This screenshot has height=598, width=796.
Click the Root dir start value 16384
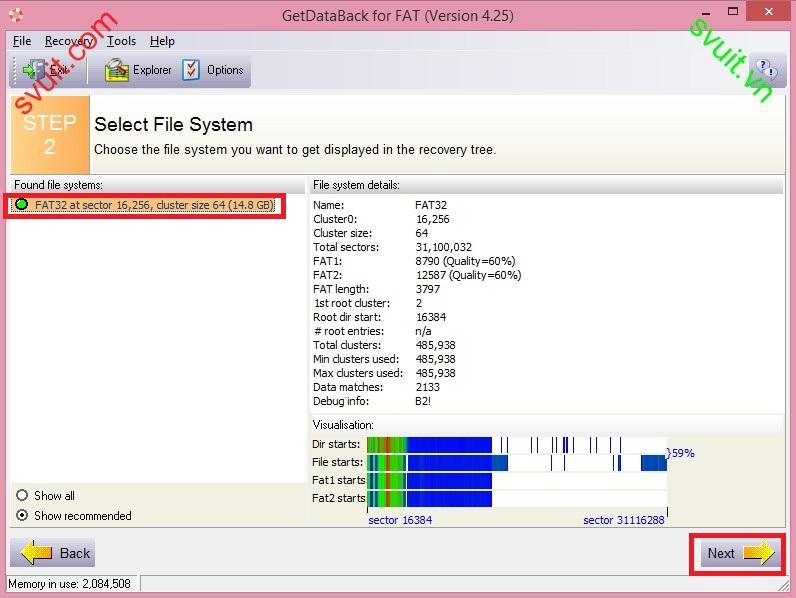coord(430,317)
